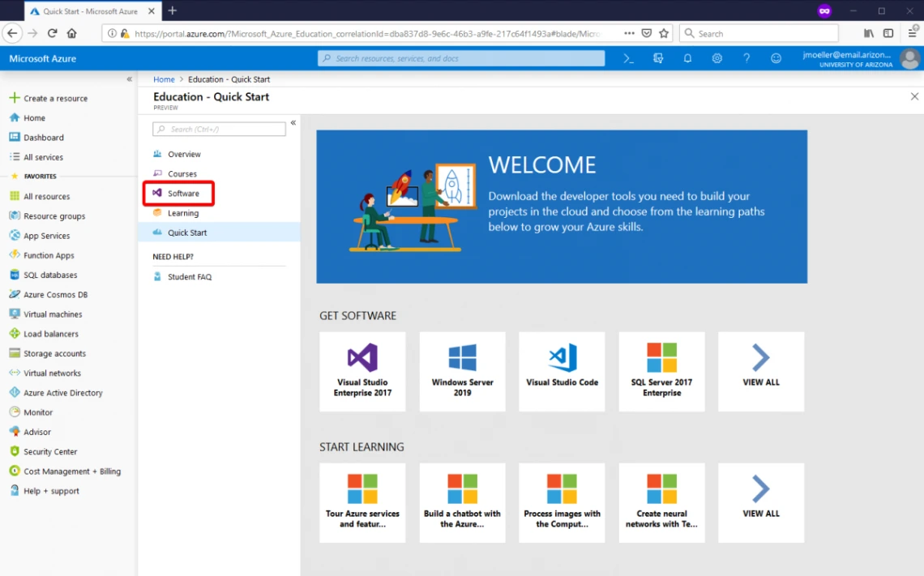
Task: Send feedback smiley icon
Action: tap(776, 58)
